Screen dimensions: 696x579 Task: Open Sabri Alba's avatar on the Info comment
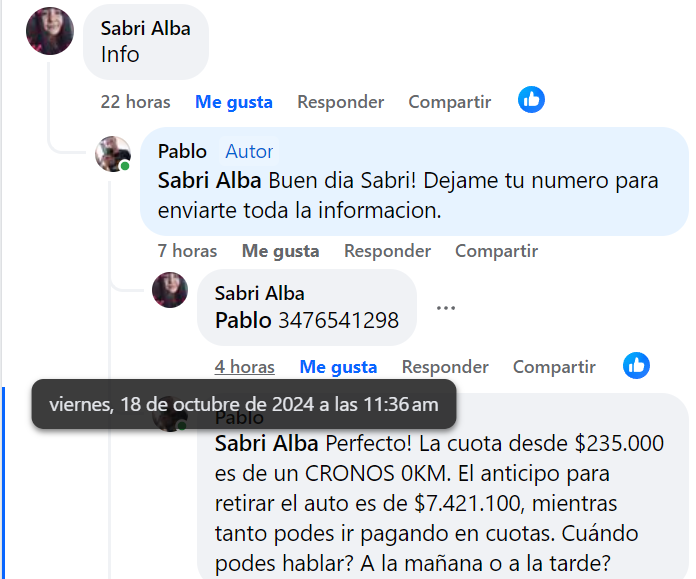pyautogui.click(x=50, y=31)
